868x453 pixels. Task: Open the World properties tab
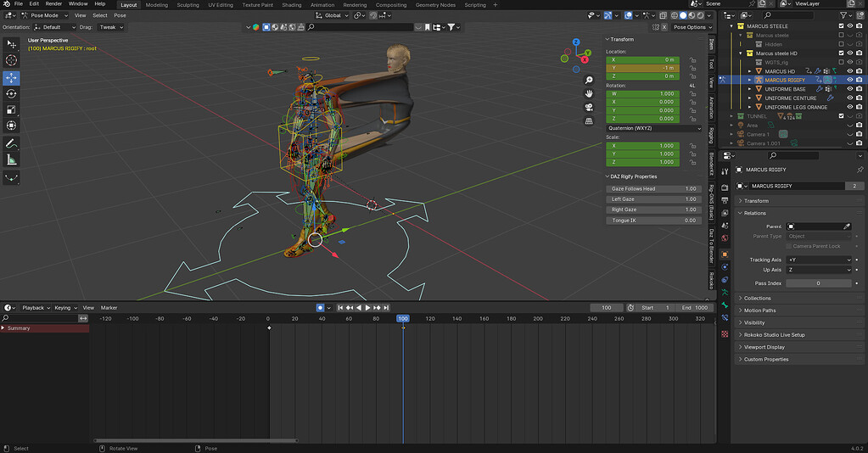(x=725, y=238)
